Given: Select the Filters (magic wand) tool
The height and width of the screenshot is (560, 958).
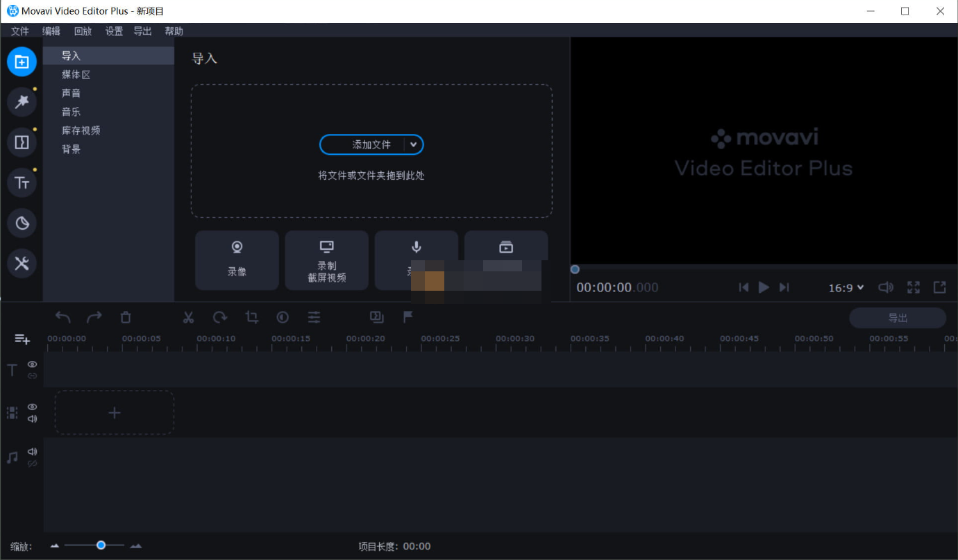Looking at the screenshot, I should [22, 102].
